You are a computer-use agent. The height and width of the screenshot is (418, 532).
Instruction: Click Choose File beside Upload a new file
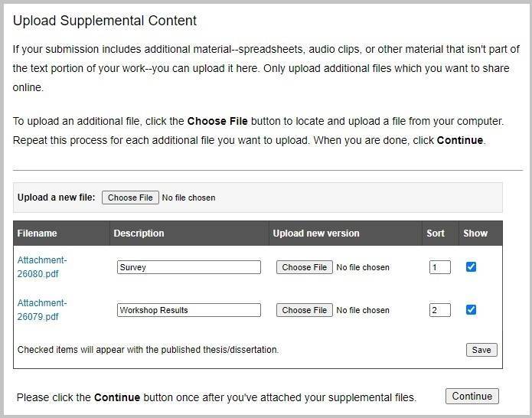[x=130, y=198]
